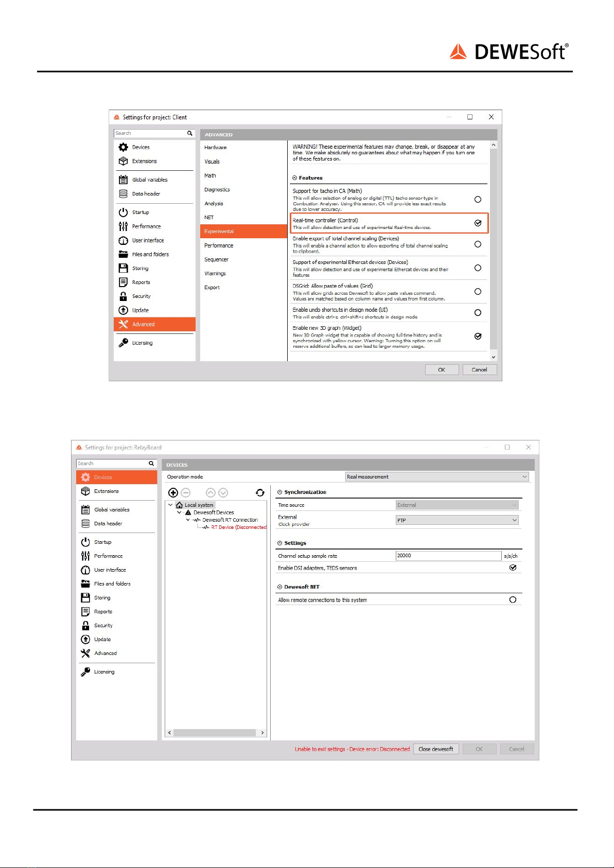Open the Clock provider dropdown showing PTP
Screen dimensions: 614x868
pos(457,520)
